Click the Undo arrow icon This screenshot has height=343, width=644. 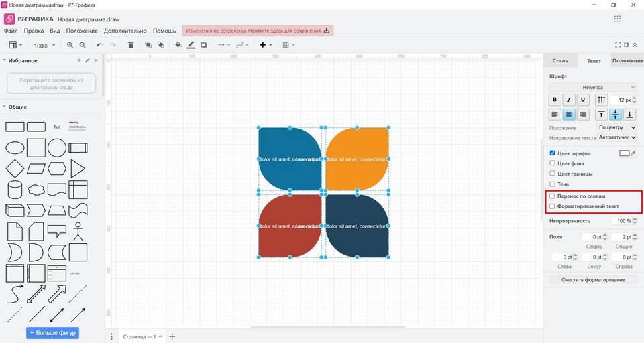[x=100, y=45]
